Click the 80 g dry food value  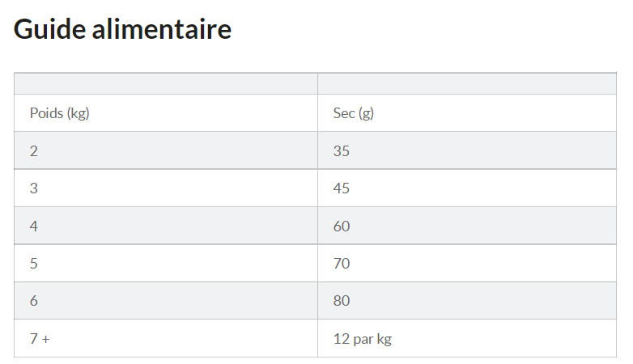pos(342,301)
